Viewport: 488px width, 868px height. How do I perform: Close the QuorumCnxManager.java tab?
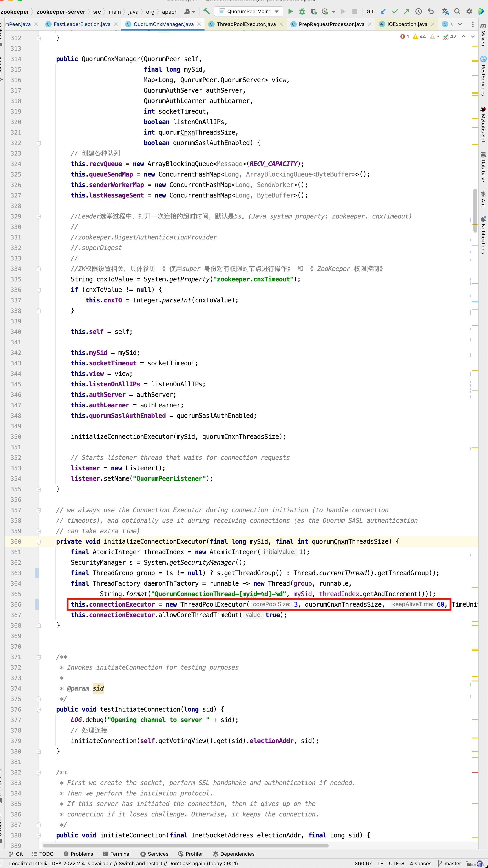(199, 24)
